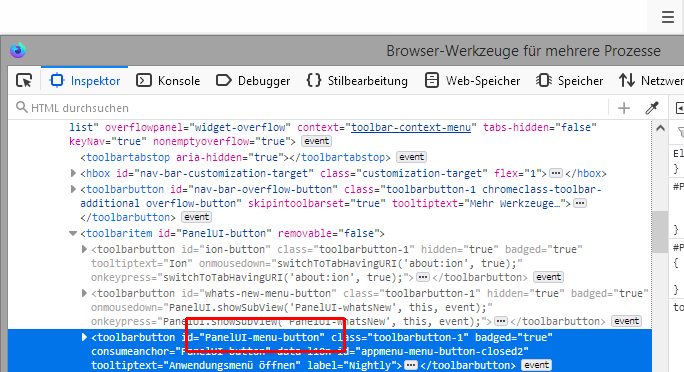684x372 pixels.
Task: Expand the ion-button toolbarbutton node
Action: pos(85,249)
